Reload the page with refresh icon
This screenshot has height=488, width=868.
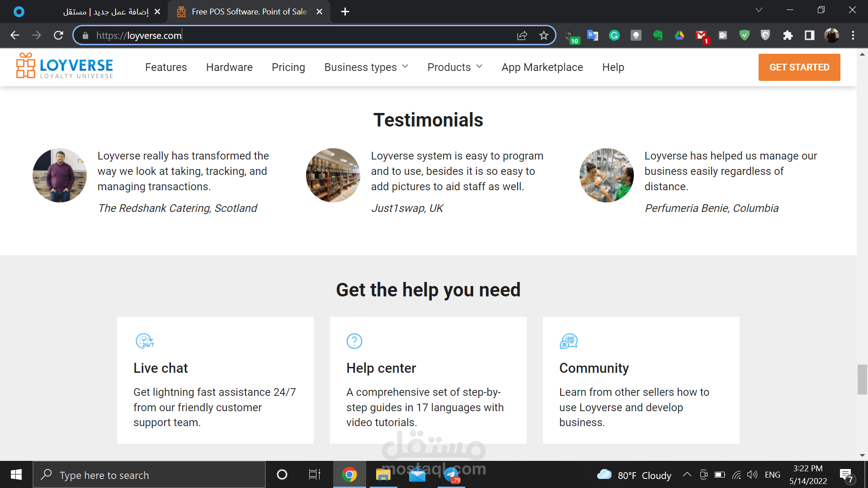click(58, 35)
